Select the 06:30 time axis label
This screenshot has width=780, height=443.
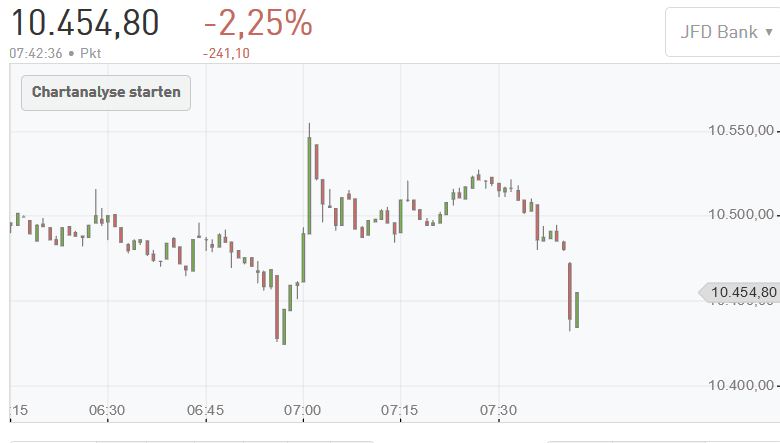click(106, 410)
